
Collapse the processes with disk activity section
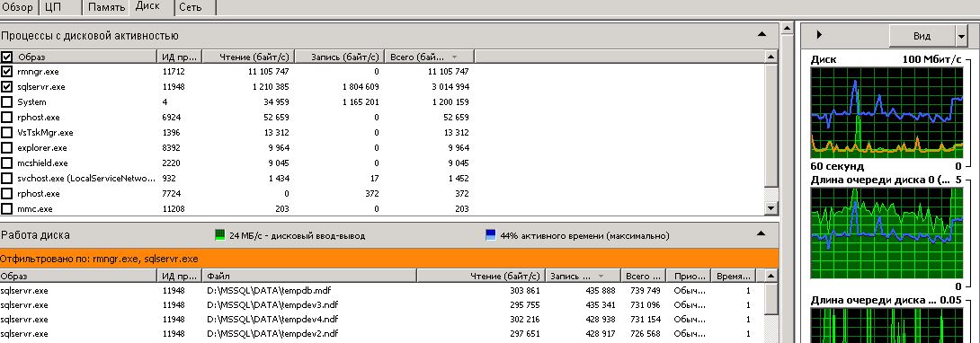761,34
